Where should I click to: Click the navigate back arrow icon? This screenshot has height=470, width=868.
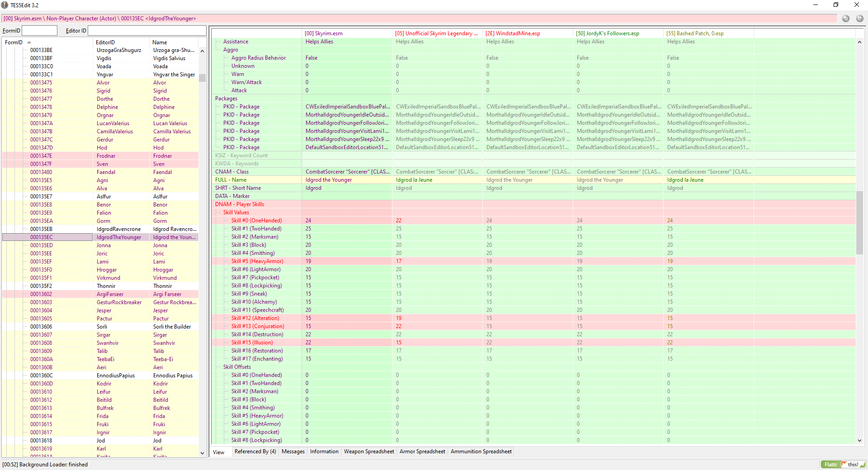(846, 19)
